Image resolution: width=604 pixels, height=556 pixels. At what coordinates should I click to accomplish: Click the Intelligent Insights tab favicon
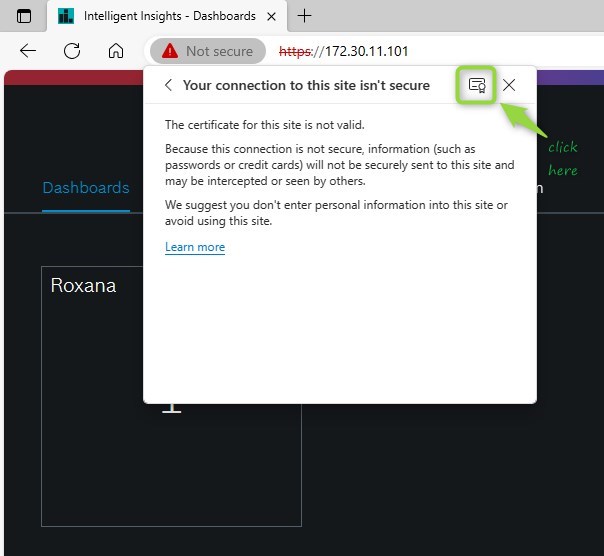[x=66, y=16]
